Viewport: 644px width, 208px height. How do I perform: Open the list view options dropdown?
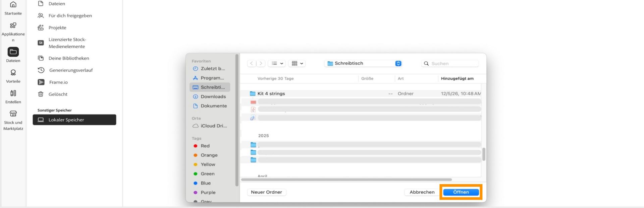click(x=277, y=63)
